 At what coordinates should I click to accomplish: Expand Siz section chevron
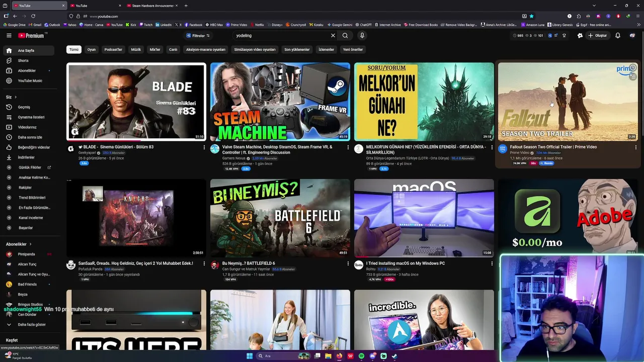tap(16, 97)
